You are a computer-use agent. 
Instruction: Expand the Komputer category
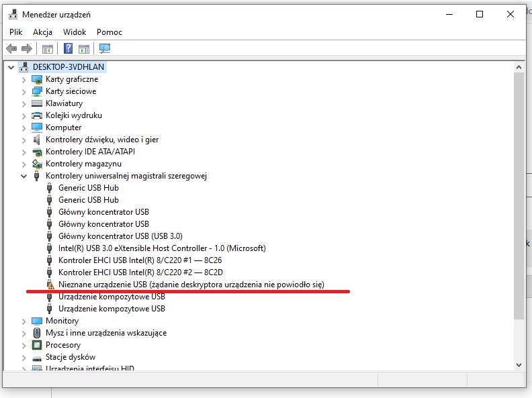coord(24,128)
